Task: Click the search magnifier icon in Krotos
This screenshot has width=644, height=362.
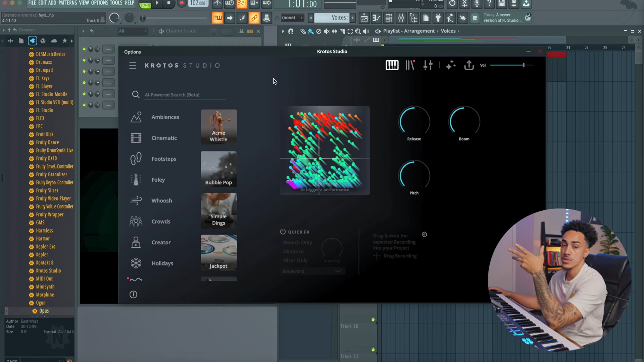Action: click(x=136, y=94)
